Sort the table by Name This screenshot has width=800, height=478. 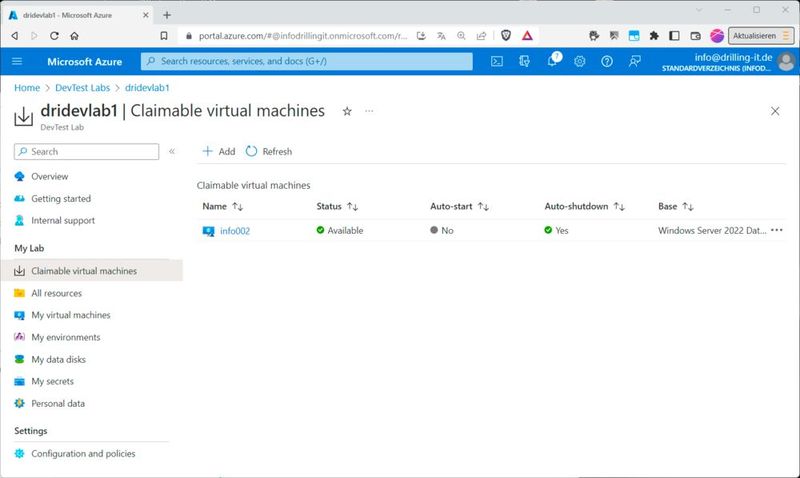click(222, 206)
